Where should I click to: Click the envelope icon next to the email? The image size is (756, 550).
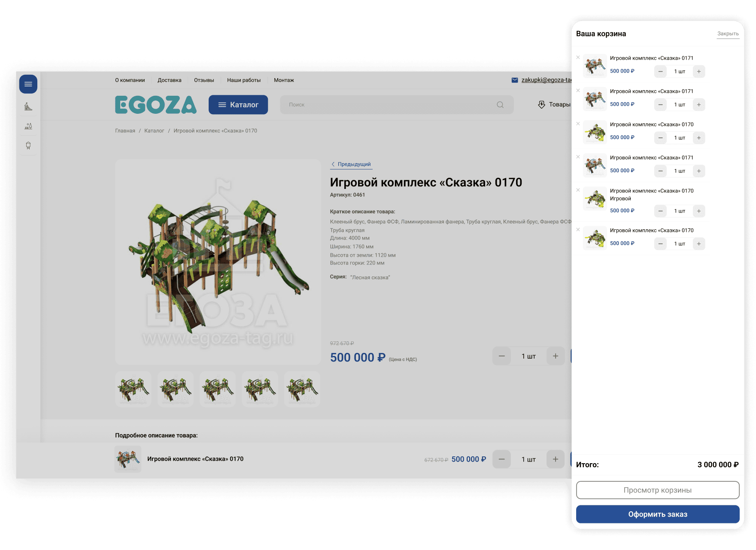[x=514, y=80]
